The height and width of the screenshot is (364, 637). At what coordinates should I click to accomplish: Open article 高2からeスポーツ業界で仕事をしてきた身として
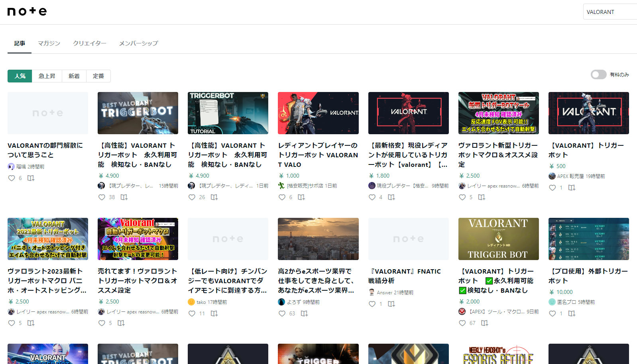click(316, 281)
